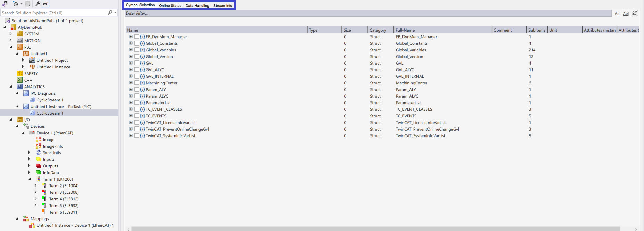The height and width of the screenshot is (231, 644).
Task: Toggle match case 'Aa' filter icon
Action: tap(617, 14)
